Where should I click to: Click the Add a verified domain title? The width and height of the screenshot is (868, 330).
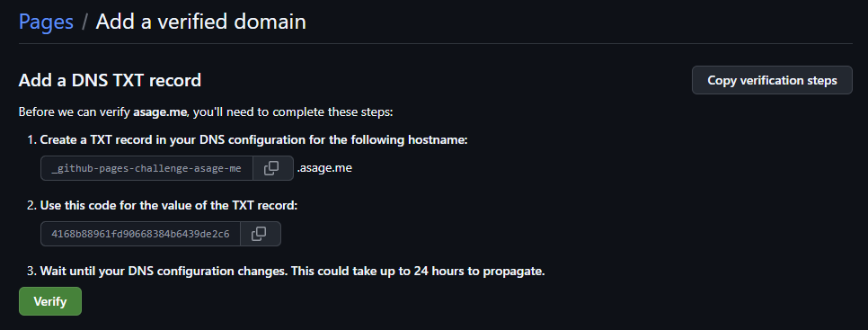pos(201,22)
